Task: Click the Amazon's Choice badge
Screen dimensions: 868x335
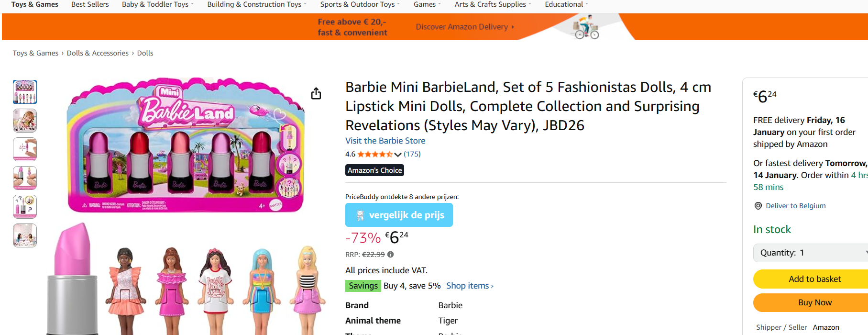Action: (x=374, y=170)
